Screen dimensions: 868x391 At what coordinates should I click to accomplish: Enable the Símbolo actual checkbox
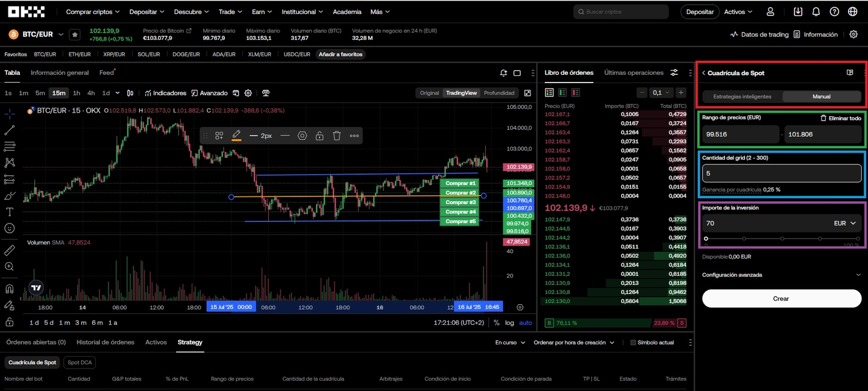(x=633, y=343)
